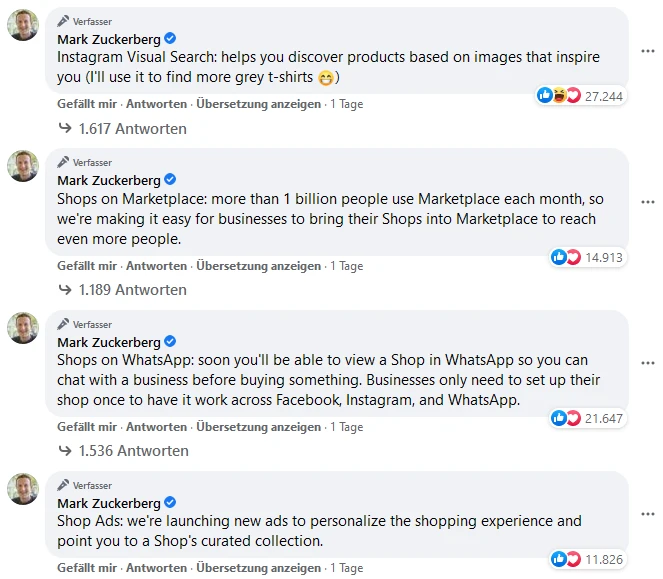View the 14.913 reactions on Marketplace comment

pyautogui.click(x=588, y=257)
